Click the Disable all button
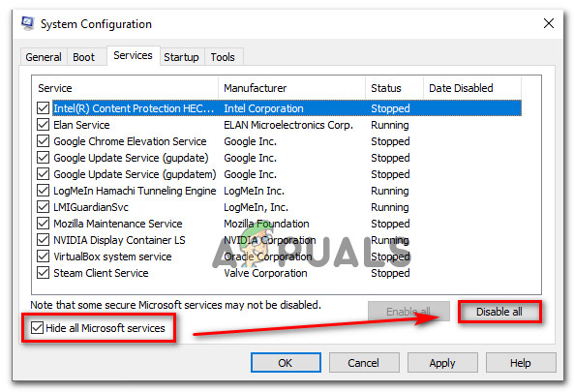 coord(498,312)
